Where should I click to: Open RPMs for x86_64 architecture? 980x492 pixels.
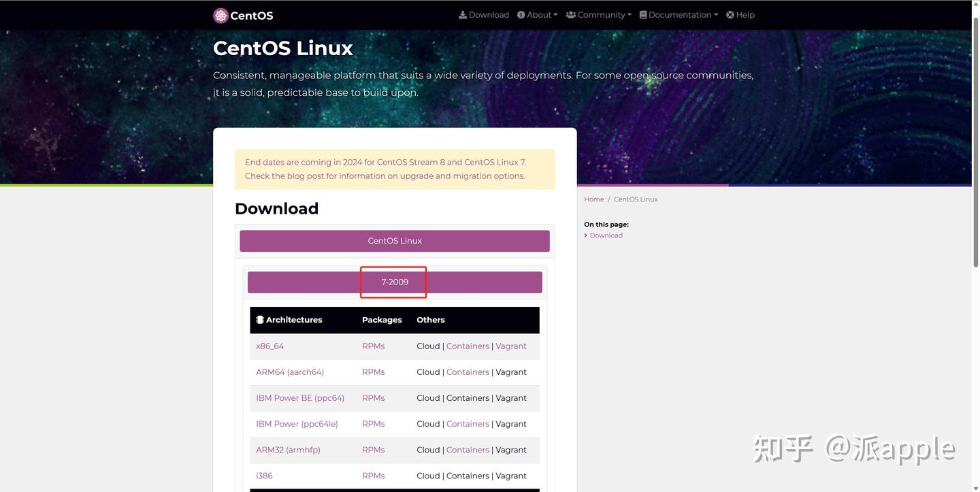point(373,346)
